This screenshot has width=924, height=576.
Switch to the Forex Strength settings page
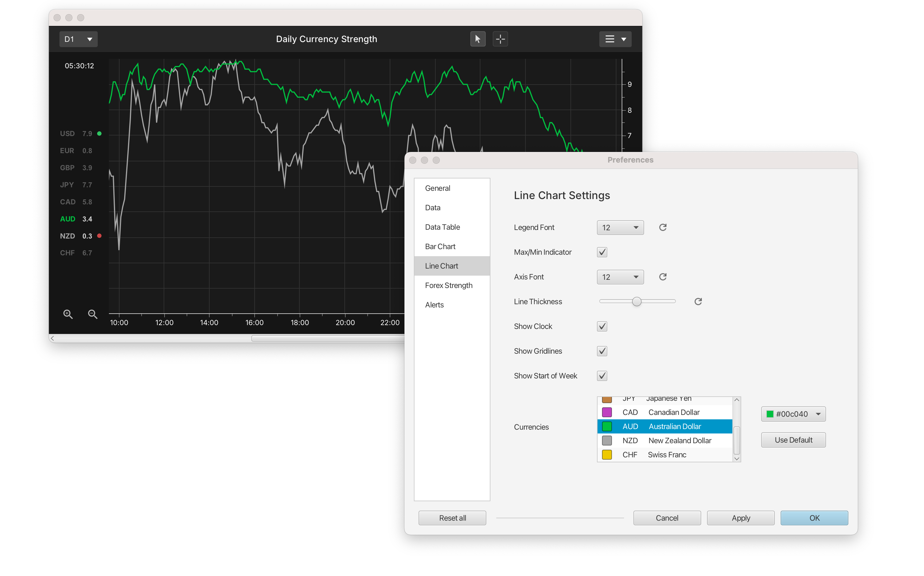coord(449,285)
